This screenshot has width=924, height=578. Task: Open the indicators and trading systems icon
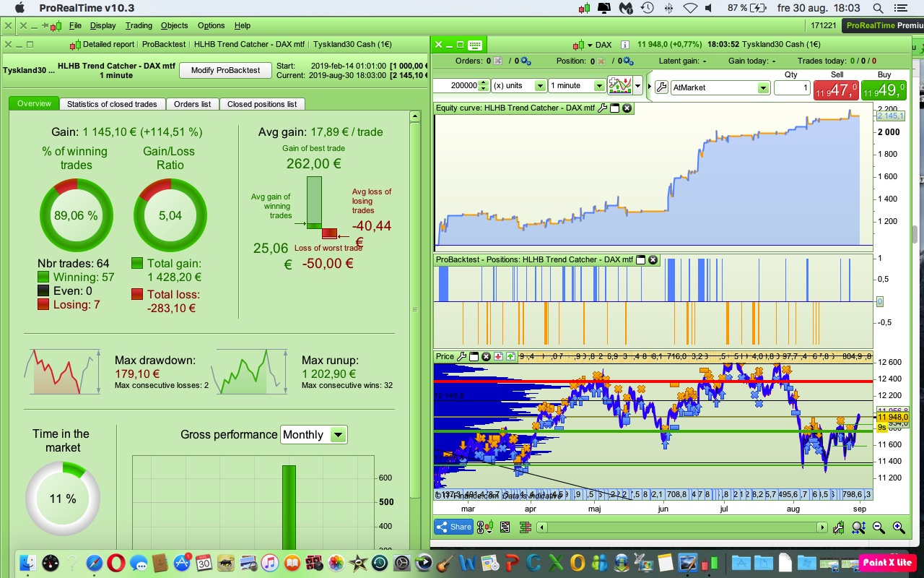tap(620, 86)
